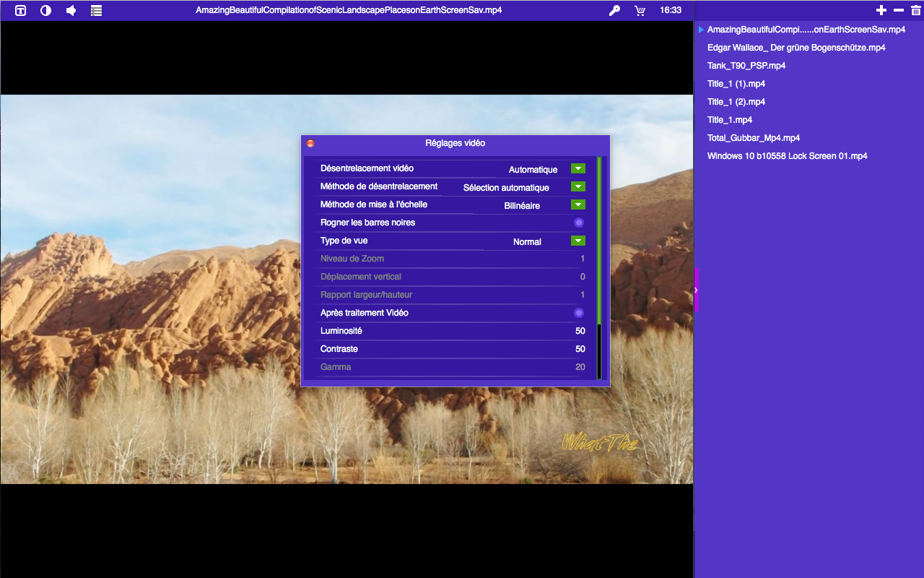Open 'Méthode de désentrelacement' dropdown

pyautogui.click(x=577, y=186)
